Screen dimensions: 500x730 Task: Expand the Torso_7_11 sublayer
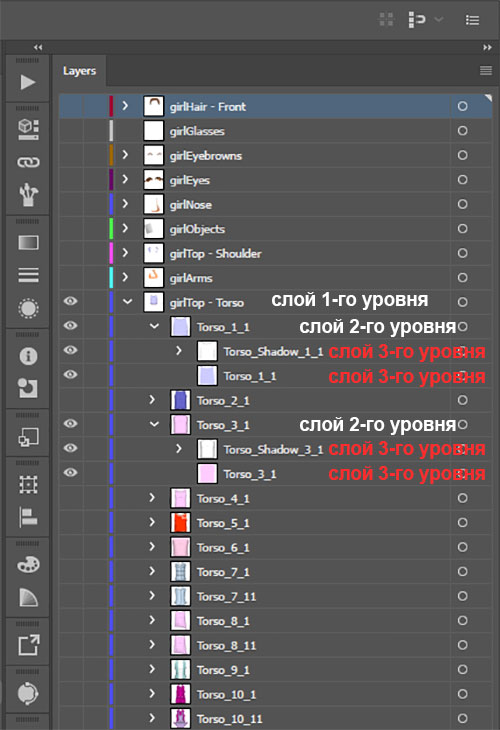152,595
